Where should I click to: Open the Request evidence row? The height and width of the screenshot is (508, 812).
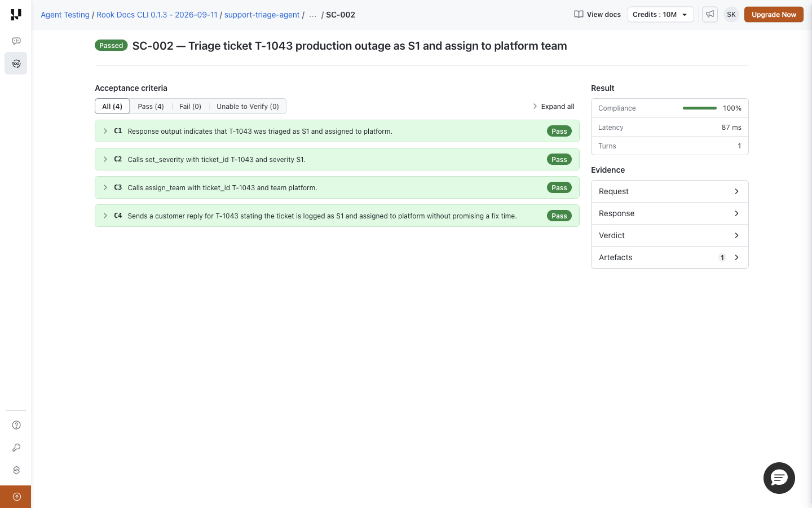coord(669,191)
